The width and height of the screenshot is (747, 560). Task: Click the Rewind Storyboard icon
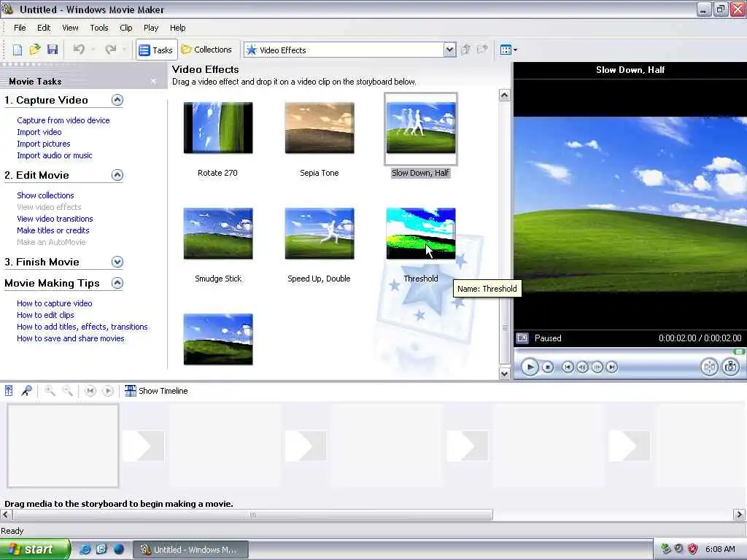pos(90,391)
